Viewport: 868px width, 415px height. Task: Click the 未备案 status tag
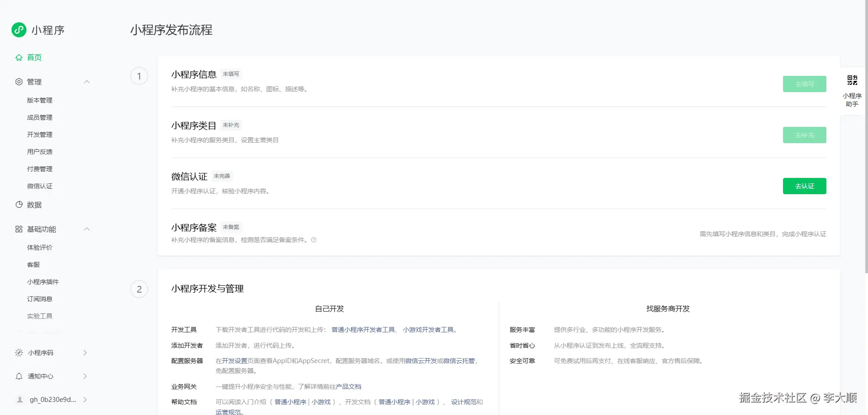pyautogui.click(x=231, y=227)
